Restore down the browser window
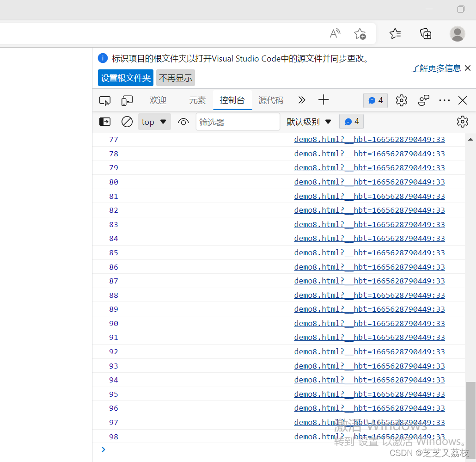The height and width of the screenshot is (462, 476). pyautogui.click(x=461, y=9)
